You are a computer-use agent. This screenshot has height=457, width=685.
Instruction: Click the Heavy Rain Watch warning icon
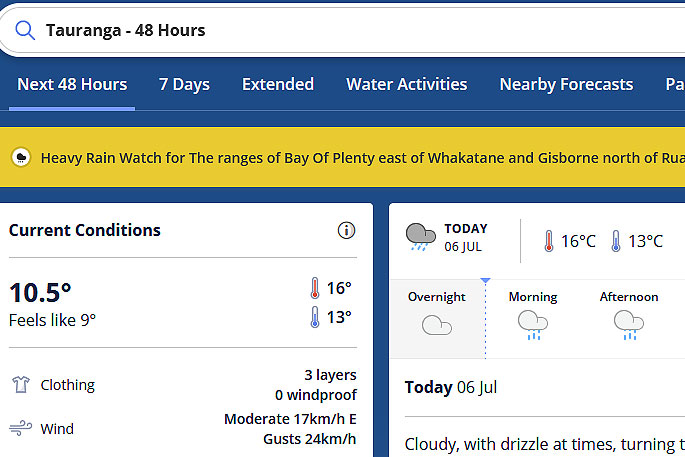21,158
